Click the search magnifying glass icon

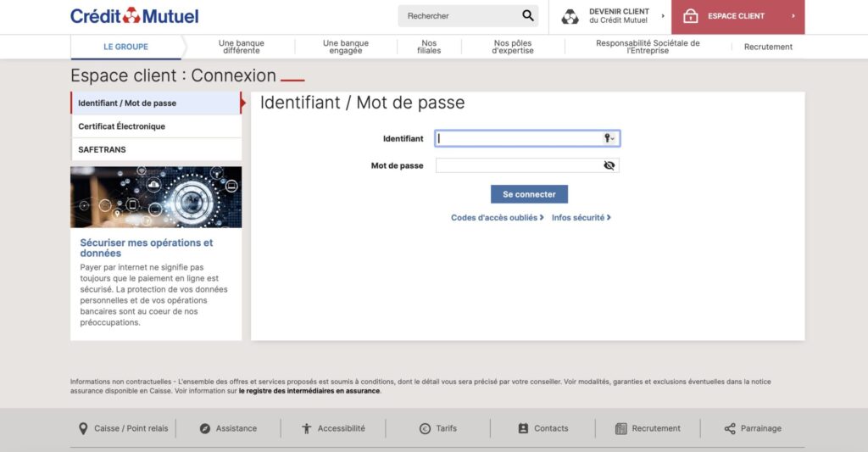tap(528, 16)
